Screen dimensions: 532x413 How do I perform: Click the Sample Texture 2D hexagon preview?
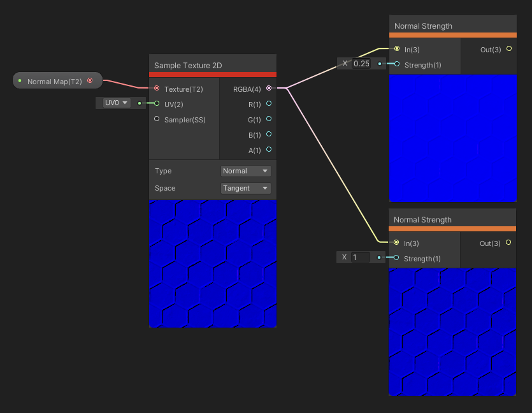point(212,263)
